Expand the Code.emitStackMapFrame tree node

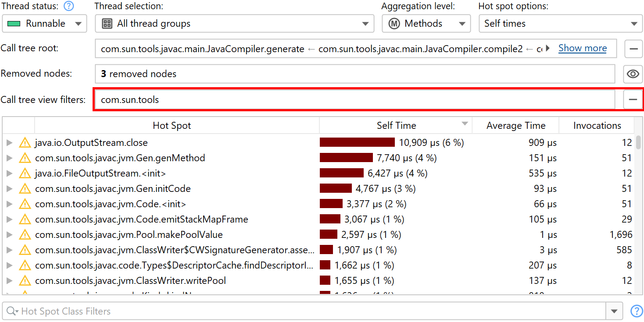pyautogui.click(x=9, y=219)
